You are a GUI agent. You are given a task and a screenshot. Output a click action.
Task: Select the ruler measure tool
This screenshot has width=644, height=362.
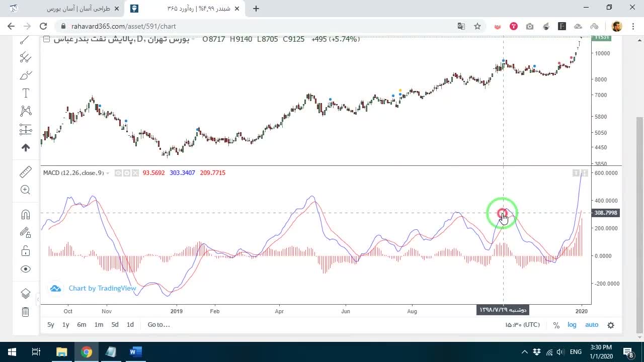click(x=26, y=172)
